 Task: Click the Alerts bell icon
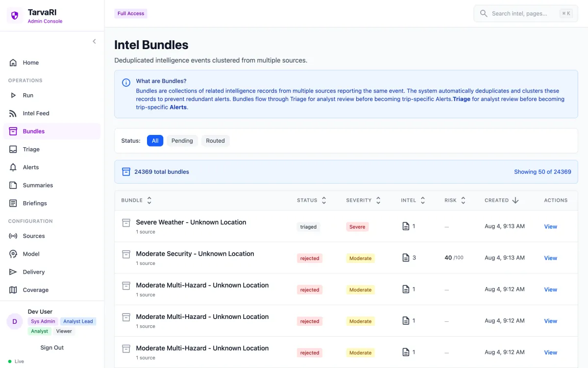13,167
